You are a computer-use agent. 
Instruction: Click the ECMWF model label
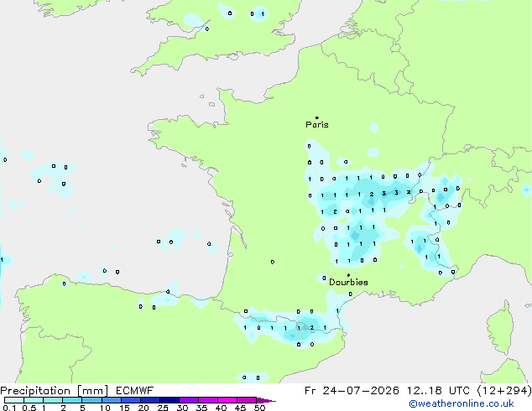135,391
